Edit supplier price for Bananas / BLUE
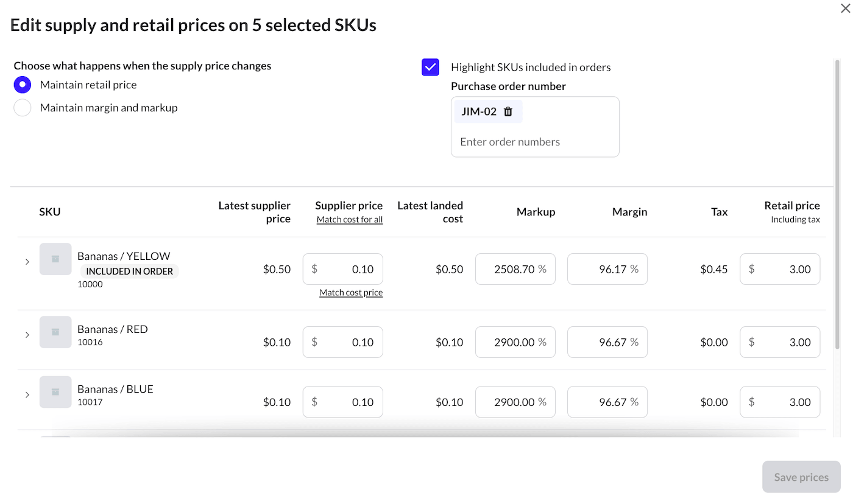The width and height of the screenshot is (853, 504). coord(343,402)
